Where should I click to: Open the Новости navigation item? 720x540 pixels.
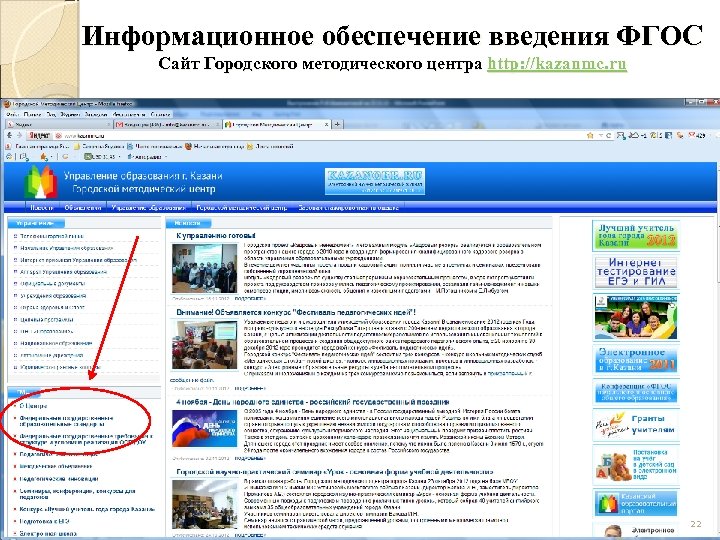(42, 208)
